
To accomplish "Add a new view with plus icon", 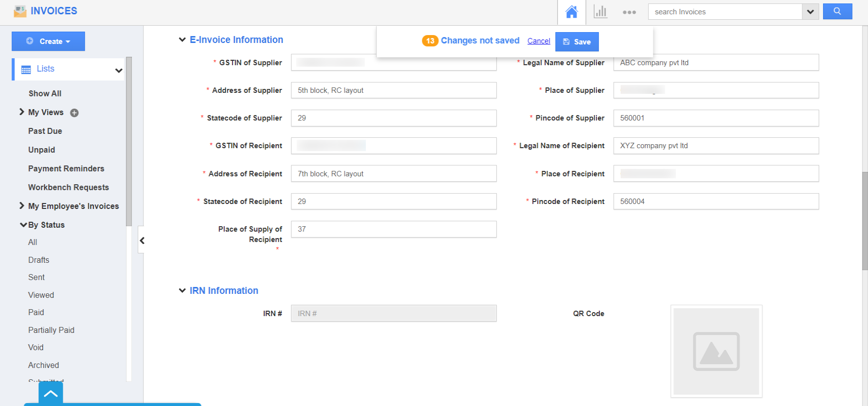I will coord(75,113).
